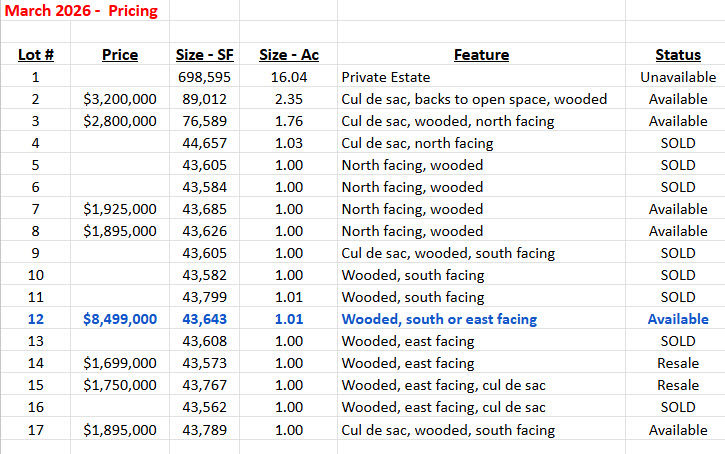Select the 'Status' column header

pyautogui.click(x=678, y=55)
